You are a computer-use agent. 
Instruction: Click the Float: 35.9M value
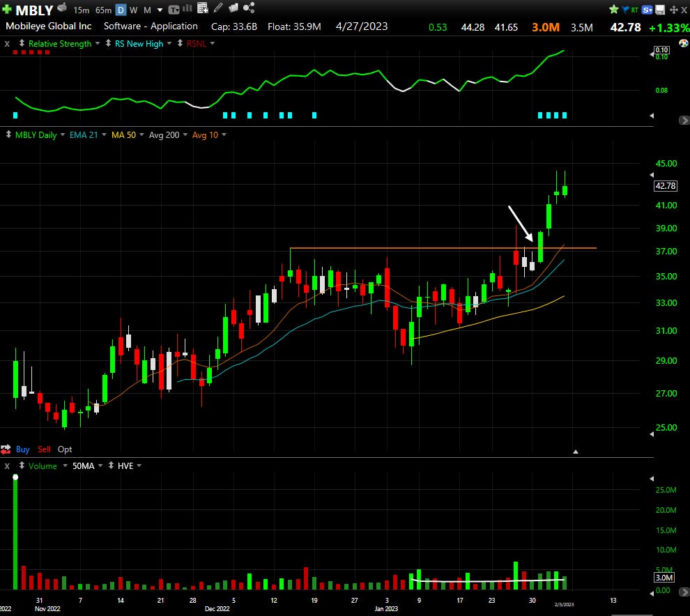click(x=294, y=26)
